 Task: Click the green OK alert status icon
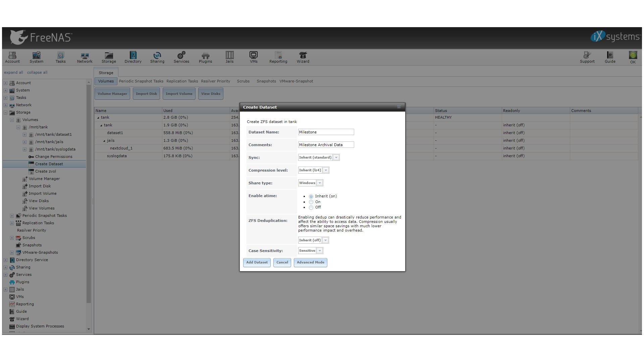click(x=633, y=57)
